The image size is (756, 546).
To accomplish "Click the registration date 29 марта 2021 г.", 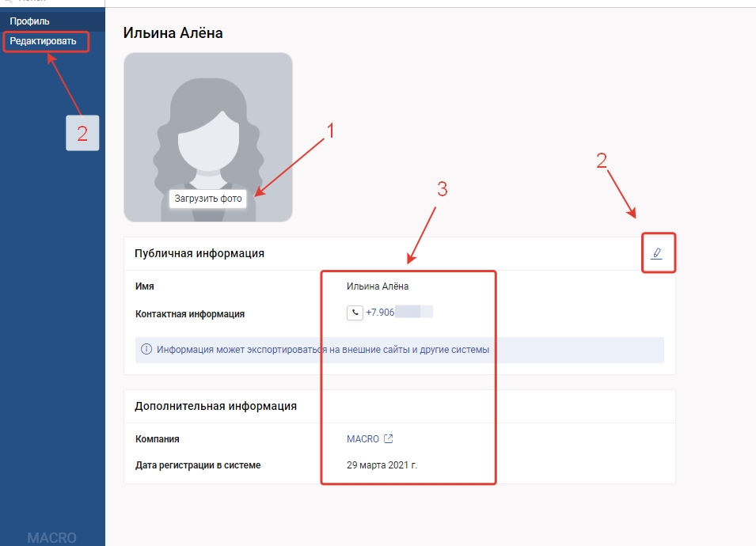I will [x=382, y=465].
